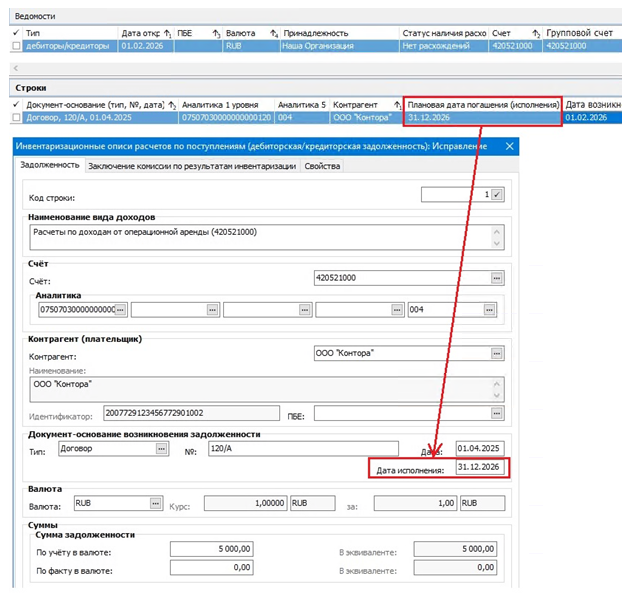Open lookup for first Аналитика field
The width and height of the screenshot is (633, 602).
(x=120, y=311)
